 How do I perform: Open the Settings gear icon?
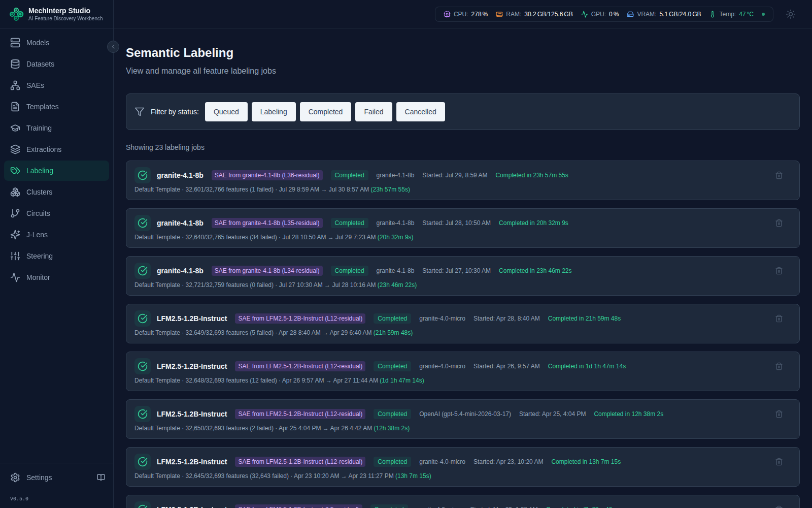pyautogui.click(x=15, y=478)
